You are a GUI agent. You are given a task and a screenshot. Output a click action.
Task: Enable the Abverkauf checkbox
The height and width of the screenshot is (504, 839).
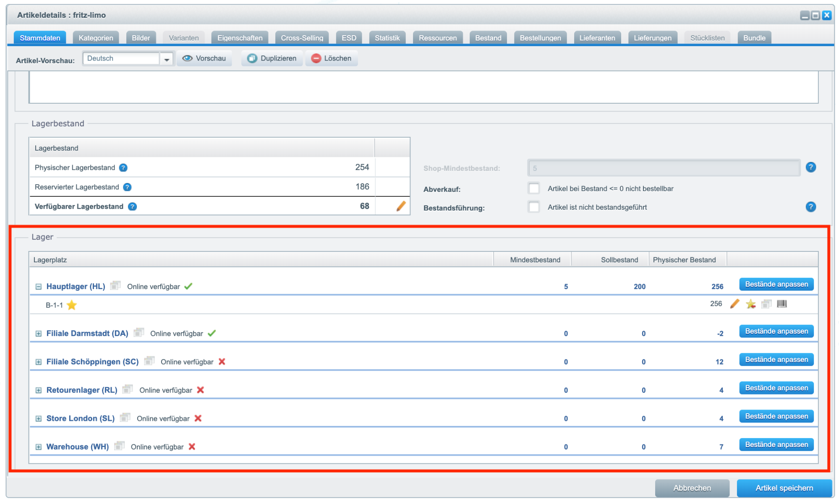pyautogui.click(x=533, y=188)
